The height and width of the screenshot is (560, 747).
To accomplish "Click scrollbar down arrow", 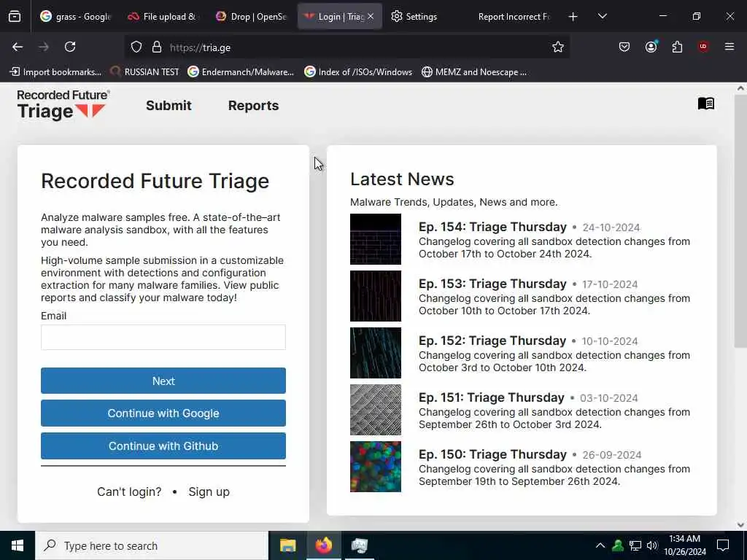I will [x=740, y=525].
